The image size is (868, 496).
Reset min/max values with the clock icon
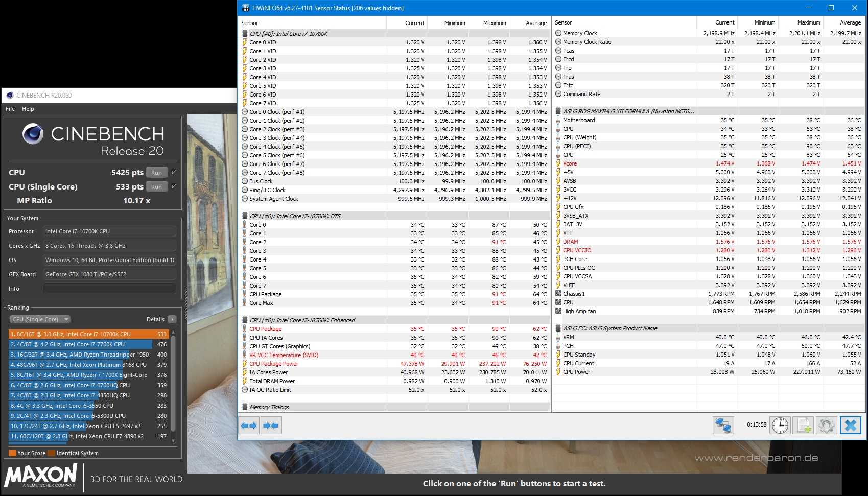[x=780, y=425]
